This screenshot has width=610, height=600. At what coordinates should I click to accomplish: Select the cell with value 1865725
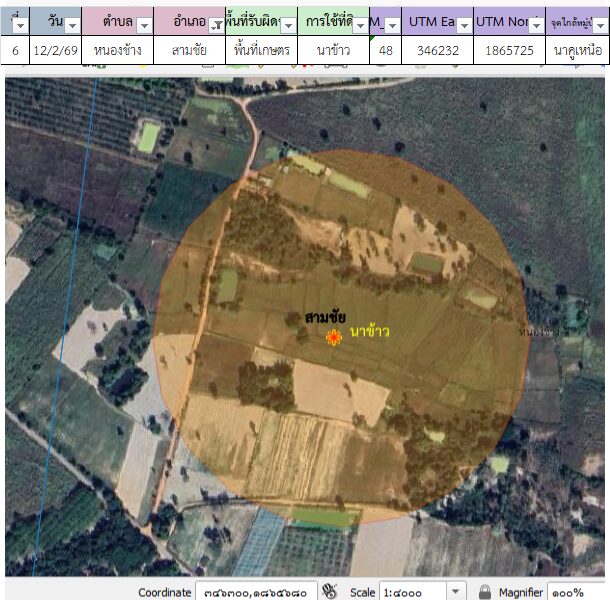point(510,49)
